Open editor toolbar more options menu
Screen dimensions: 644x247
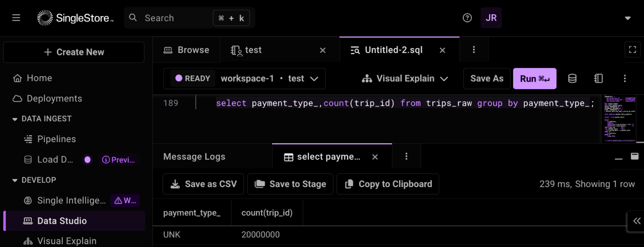[625, 79]
